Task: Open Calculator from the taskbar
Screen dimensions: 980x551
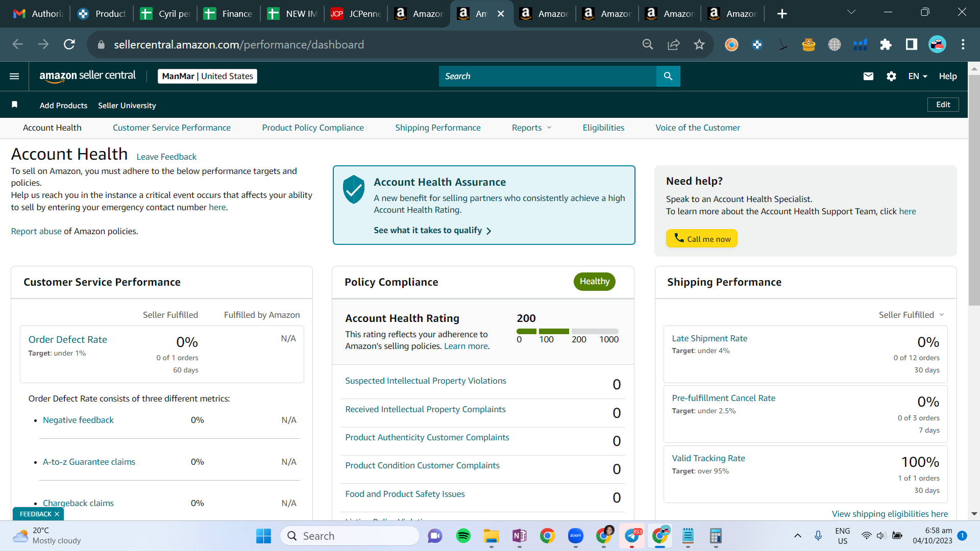Action: [x=716, y=536]
